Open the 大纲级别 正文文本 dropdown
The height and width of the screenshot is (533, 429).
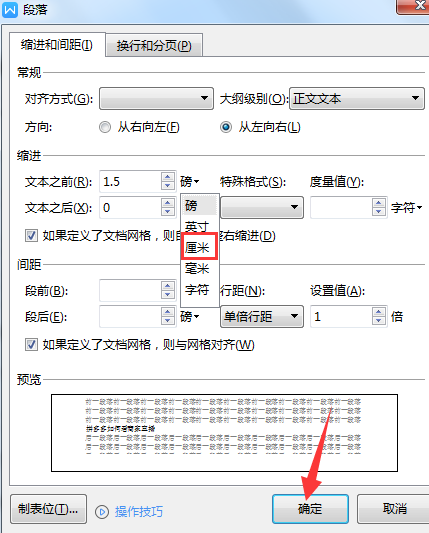tap(357, 99)
